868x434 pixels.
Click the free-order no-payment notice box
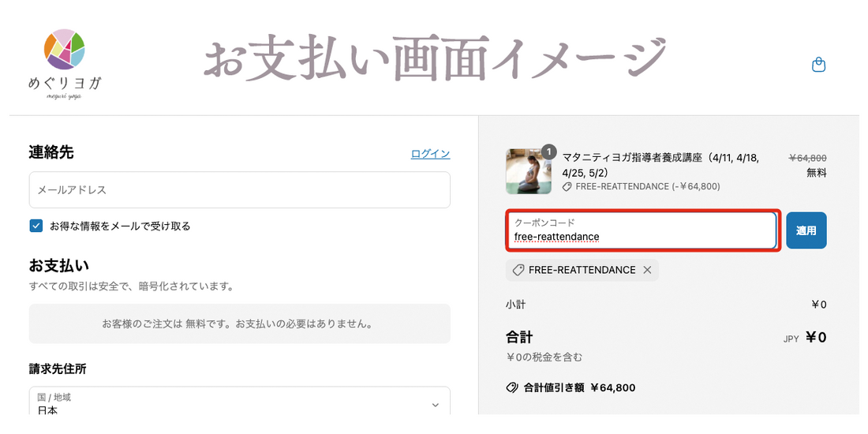pyautogui.click(x=239, y=324)
